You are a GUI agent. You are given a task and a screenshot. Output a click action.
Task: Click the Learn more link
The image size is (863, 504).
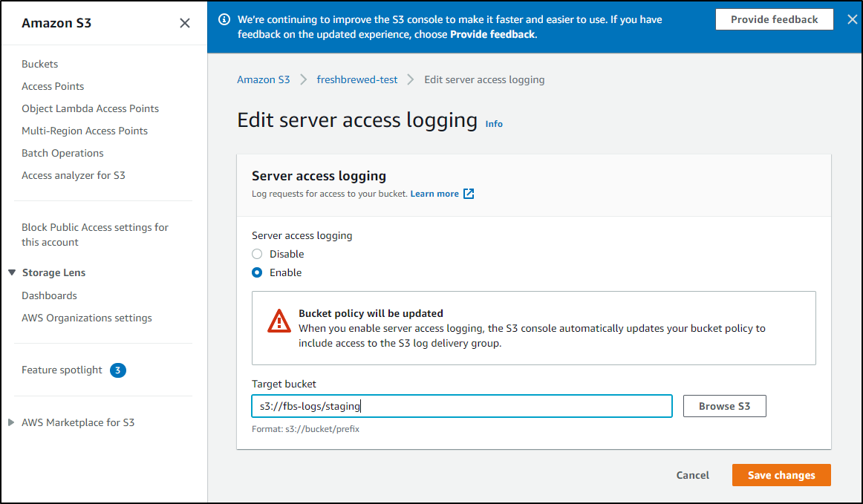click(434, 194)
